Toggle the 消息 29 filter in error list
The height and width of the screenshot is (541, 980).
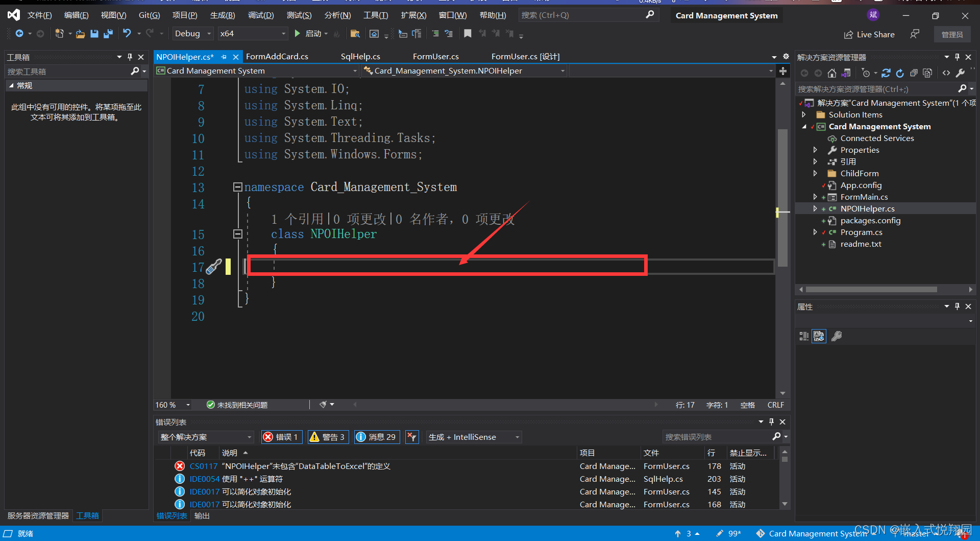pyautogui.click(x=377, y=437)
